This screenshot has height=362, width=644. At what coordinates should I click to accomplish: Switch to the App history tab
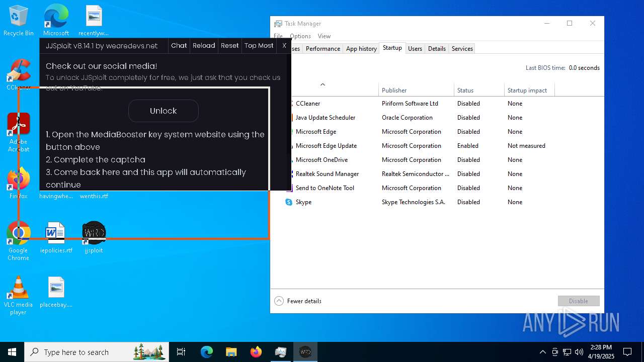361,49
